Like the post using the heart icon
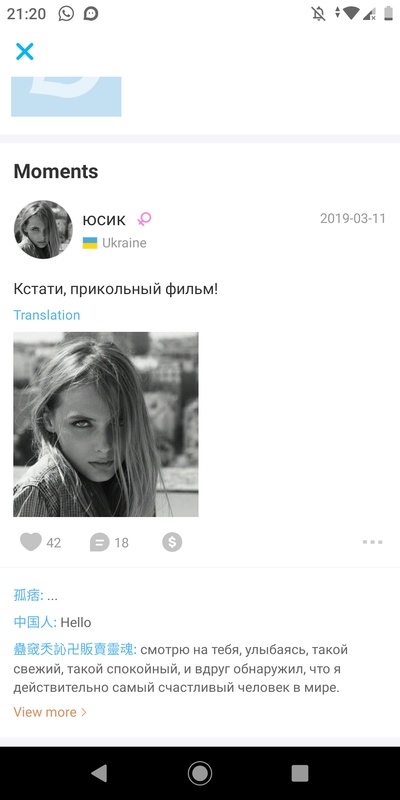The height and width of the screenshot is (800, 400). point(31,542)
